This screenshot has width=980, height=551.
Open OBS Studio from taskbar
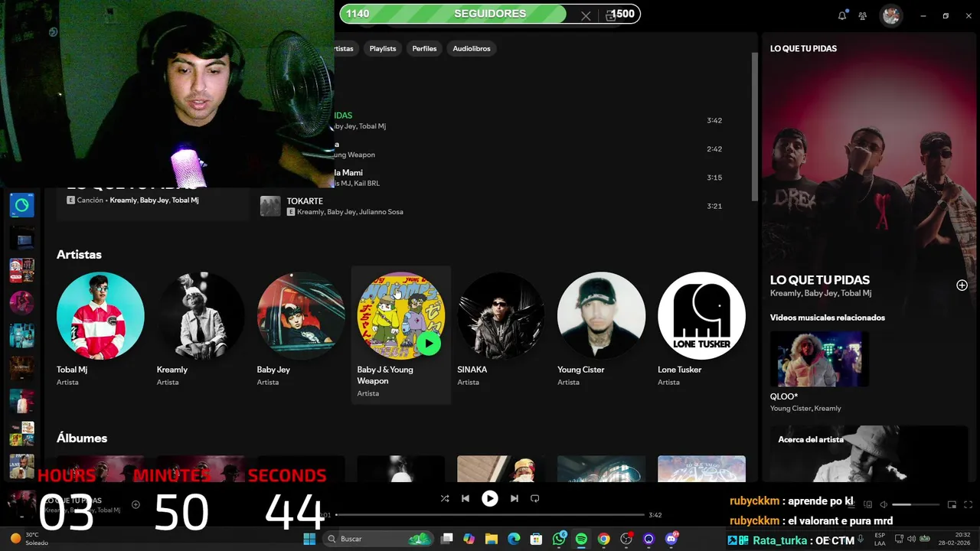click(626, 539)
